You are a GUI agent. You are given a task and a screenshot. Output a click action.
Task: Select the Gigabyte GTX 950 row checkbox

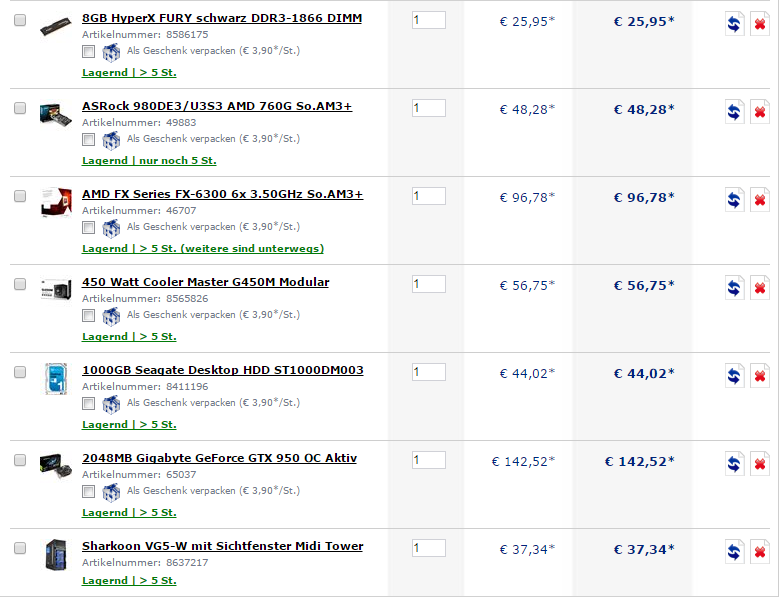tap(20, 460)
